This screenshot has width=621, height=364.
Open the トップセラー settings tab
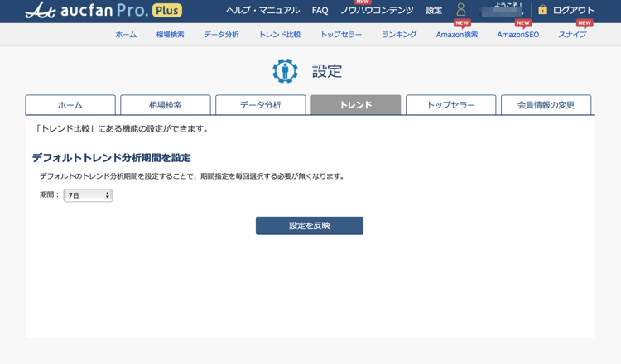point(451,105)
